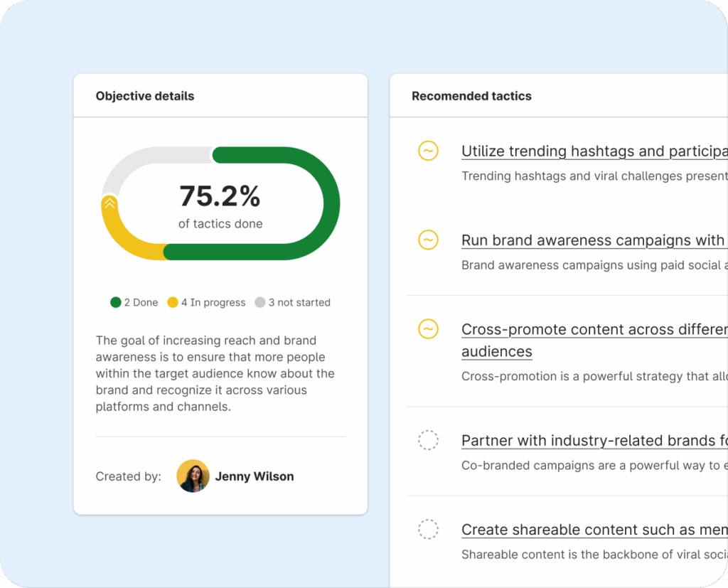728x588 pixels.
Task: Open Utilize trending hashtags tactic link
Action: pos(594,151)
